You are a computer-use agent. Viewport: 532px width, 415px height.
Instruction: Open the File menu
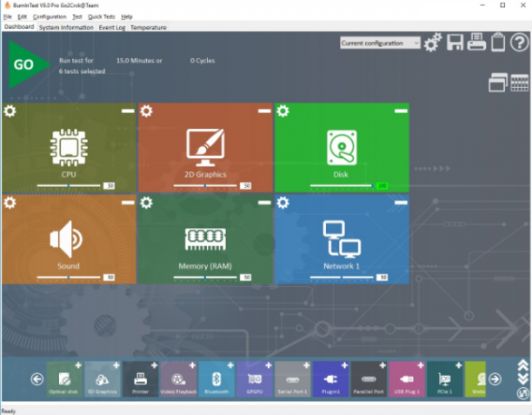click(8, 17)
